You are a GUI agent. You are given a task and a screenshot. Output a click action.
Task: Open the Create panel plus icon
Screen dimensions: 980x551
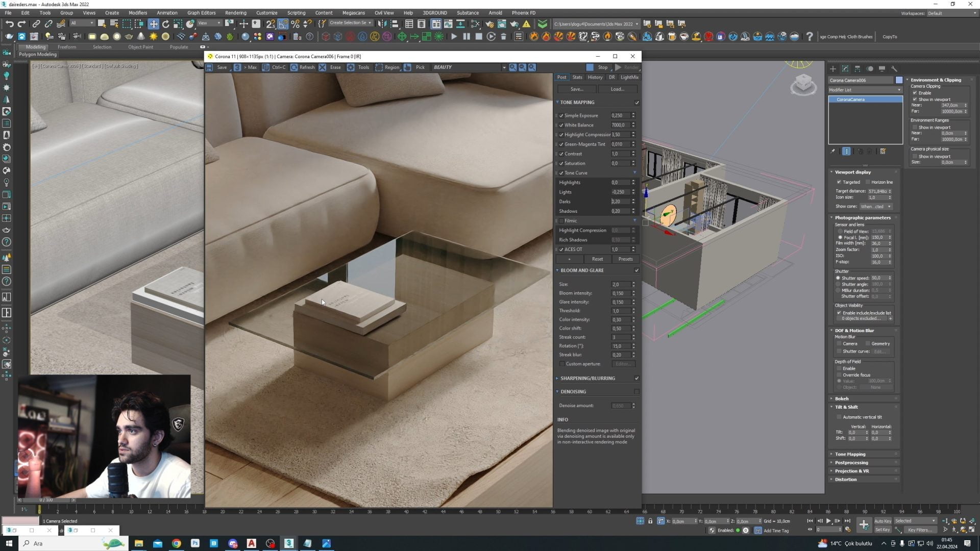tap(833, 69)
